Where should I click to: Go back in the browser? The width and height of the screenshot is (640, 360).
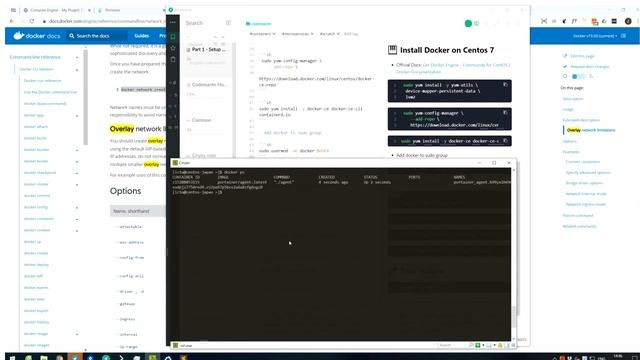12,21
